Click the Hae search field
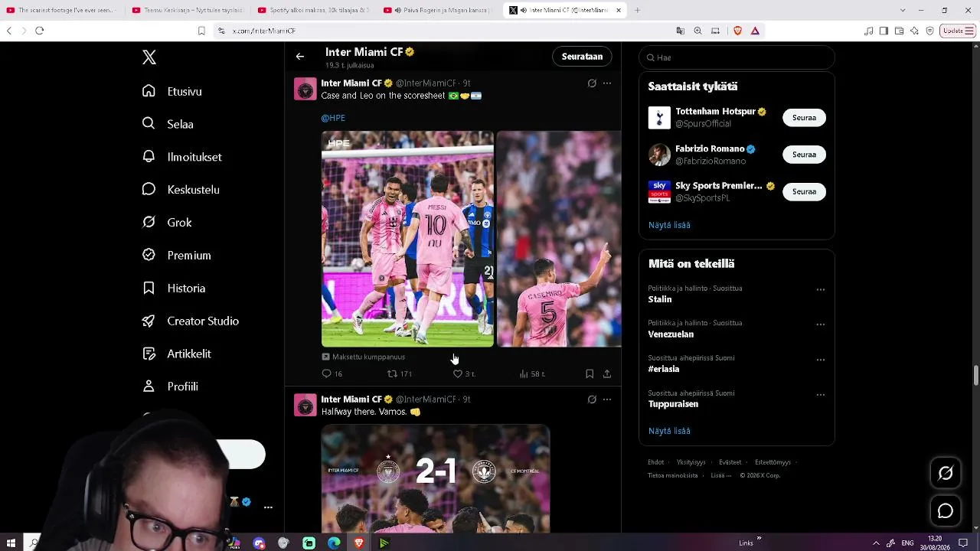 737,57
